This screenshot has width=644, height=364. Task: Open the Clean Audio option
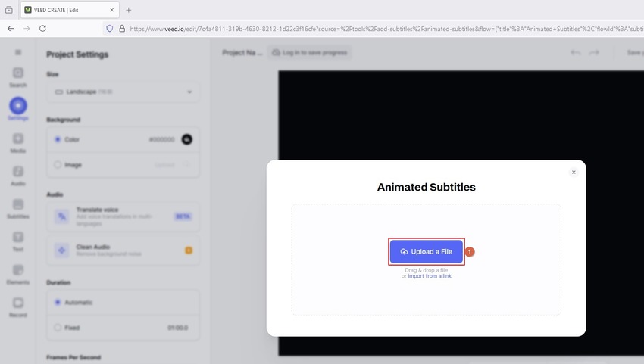123,250
